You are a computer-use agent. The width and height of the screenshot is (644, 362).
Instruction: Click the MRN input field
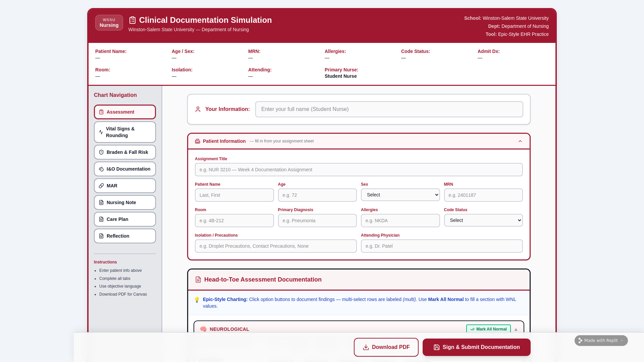click(483, 195)
